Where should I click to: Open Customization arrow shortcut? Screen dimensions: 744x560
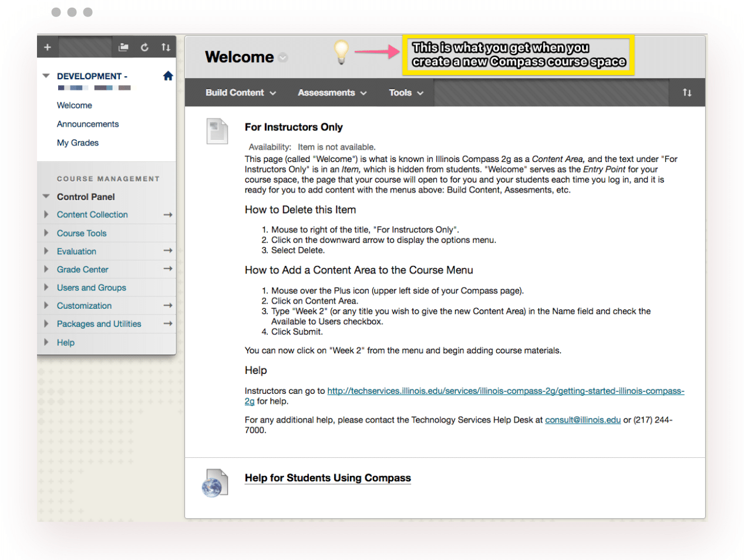pos(168,305)
